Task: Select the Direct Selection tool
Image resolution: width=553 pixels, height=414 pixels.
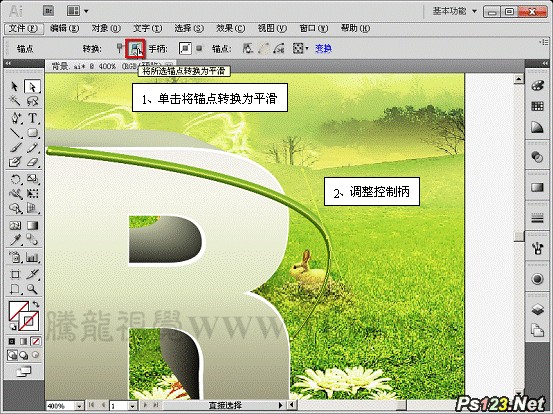Action: 32,86
